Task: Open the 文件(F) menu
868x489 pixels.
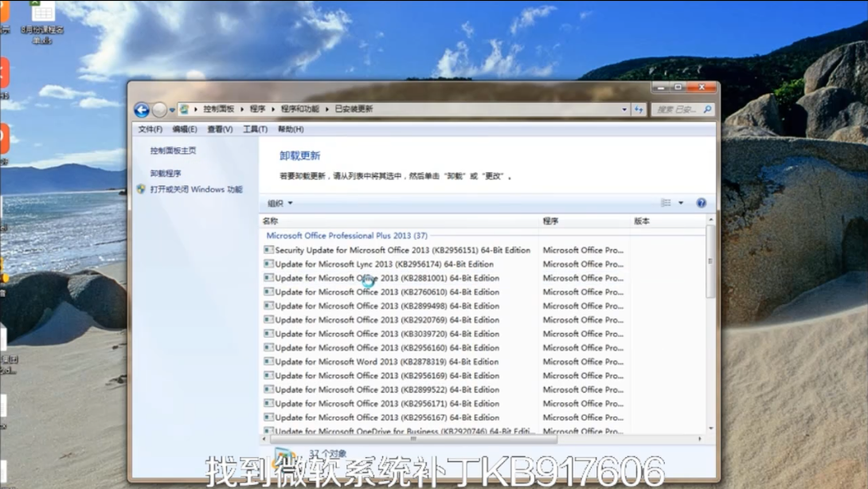Action: [150, 129]
